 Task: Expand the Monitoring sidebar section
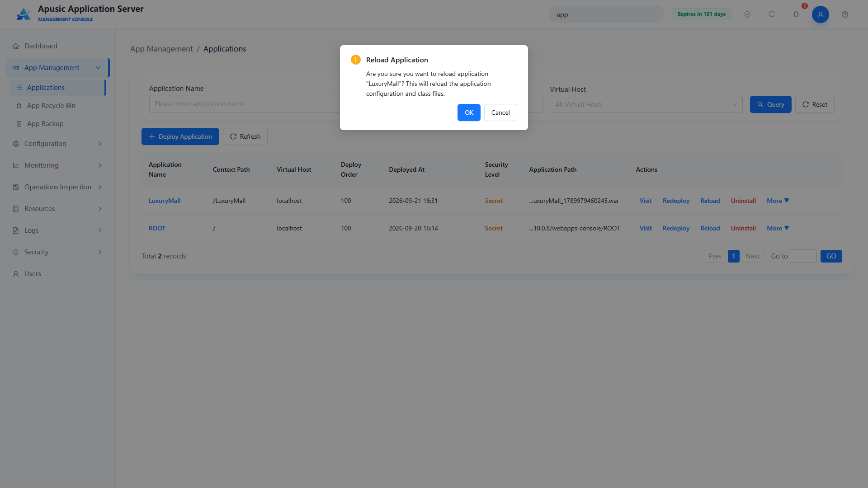click(x=57, y=165)
